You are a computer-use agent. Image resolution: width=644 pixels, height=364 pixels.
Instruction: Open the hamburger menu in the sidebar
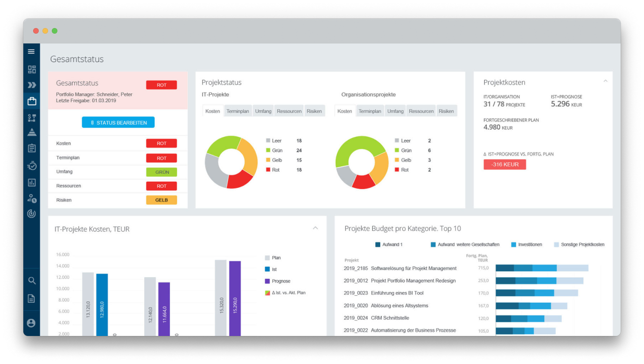click(x=31, y=51)
